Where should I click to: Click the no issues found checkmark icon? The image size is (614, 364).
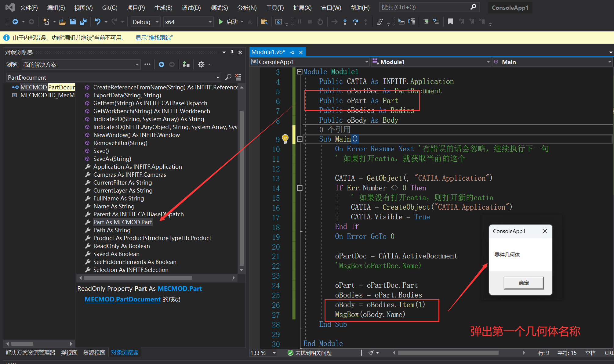(x=290, y=353)
